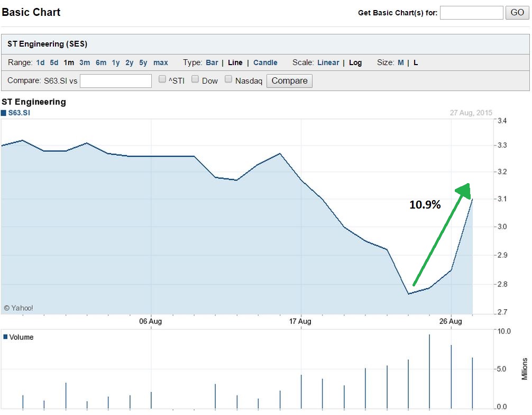532x415 pixels.
Task: Click the Volume legend square
Action: (5, 337)
